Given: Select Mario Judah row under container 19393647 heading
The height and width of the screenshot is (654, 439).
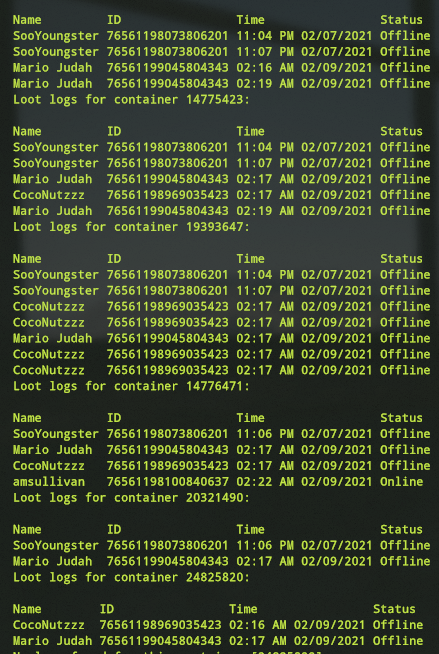Looking at the screenshot, I should click(x=221, y=338).
